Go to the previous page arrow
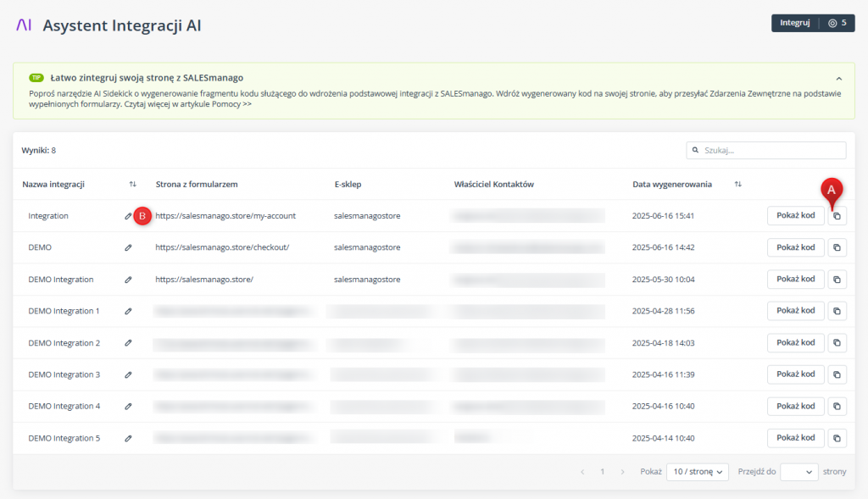The height and width of the screenshot is (499, 868). [x=582, y=472]
